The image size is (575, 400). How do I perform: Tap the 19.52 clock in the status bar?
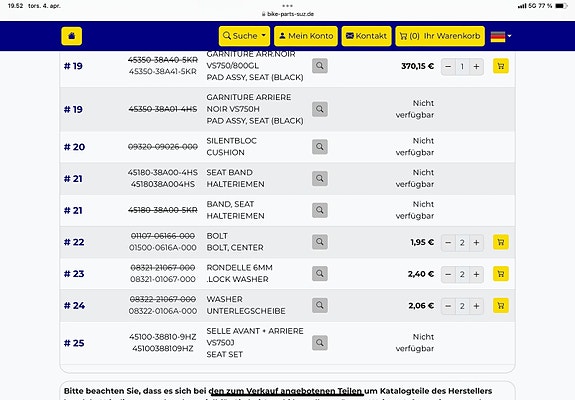click(x=15, y=6)
